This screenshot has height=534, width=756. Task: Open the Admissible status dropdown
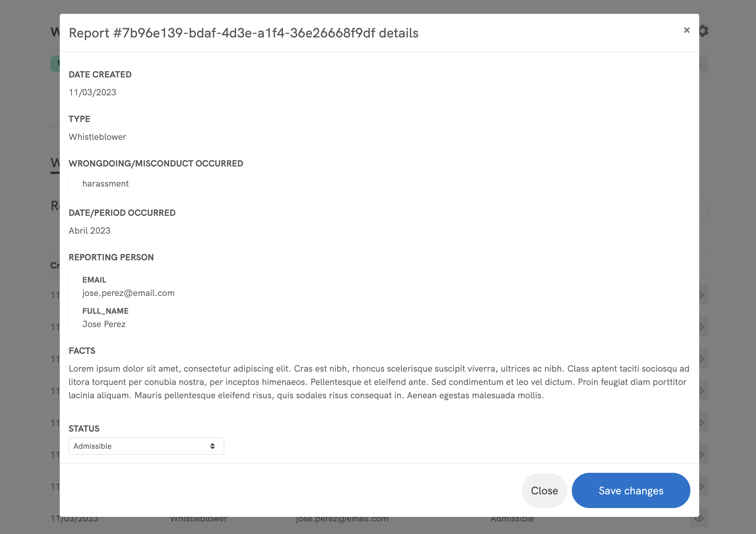pos(146,446)
